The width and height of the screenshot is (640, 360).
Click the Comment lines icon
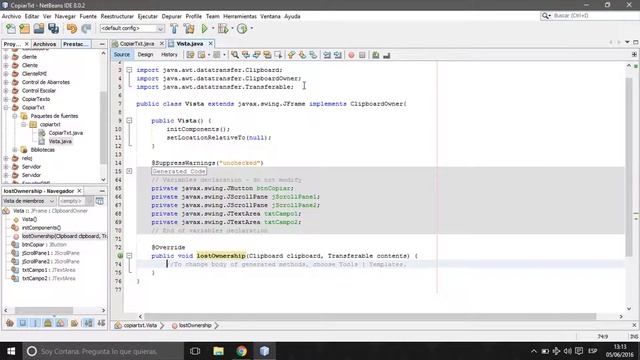[376, 55]
